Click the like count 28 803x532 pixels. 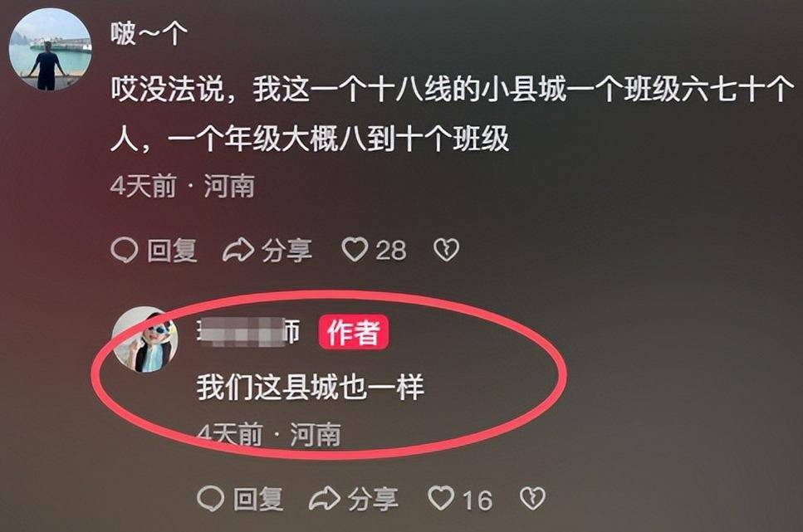[391, 251]
